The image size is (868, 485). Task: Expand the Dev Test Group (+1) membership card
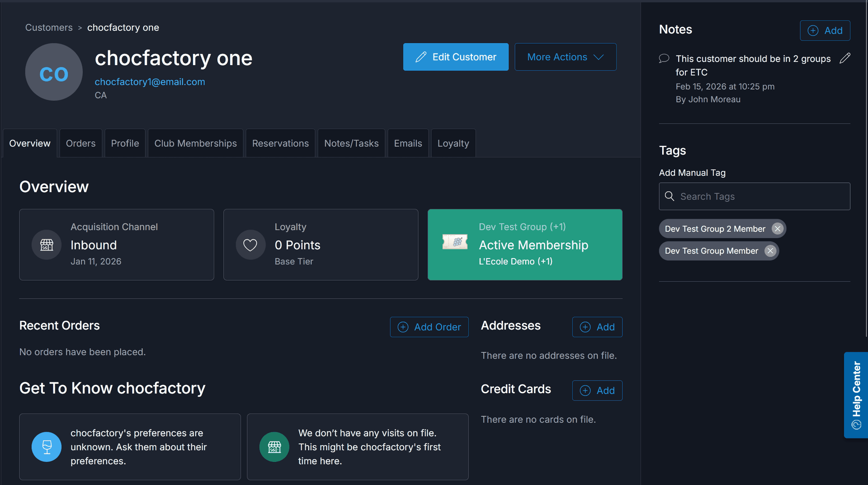coord(525,245)
